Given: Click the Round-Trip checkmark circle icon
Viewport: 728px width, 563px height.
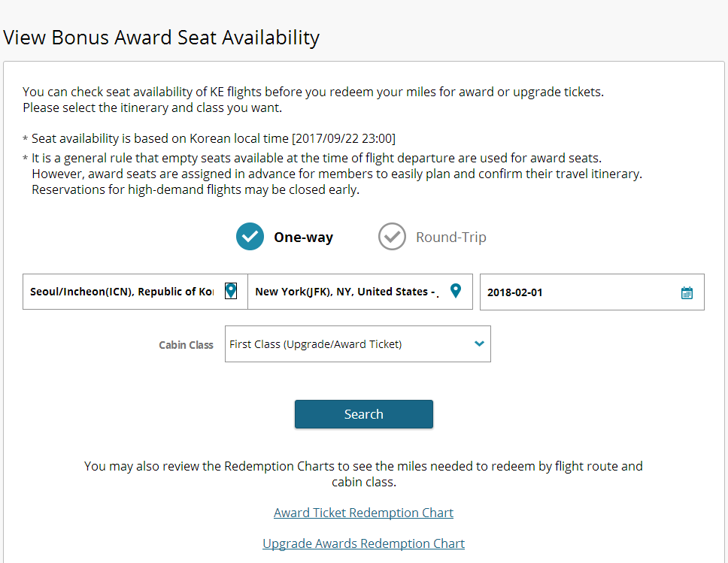Looking at the screenshot, I should 392,236.
